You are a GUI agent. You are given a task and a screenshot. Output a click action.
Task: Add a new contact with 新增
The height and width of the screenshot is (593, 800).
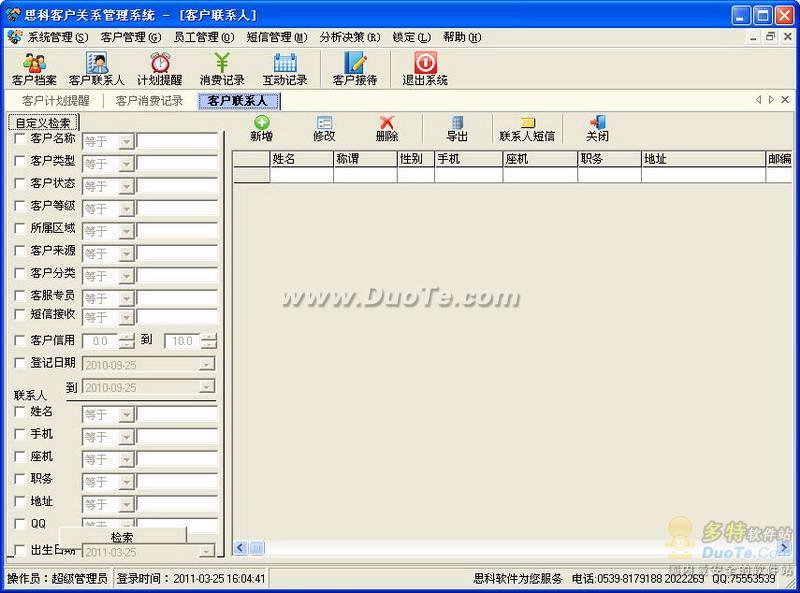tap(261, 128)
